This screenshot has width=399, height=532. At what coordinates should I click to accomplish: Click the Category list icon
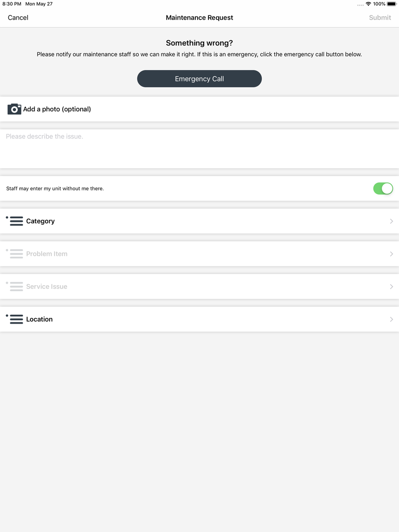point(15,221)
